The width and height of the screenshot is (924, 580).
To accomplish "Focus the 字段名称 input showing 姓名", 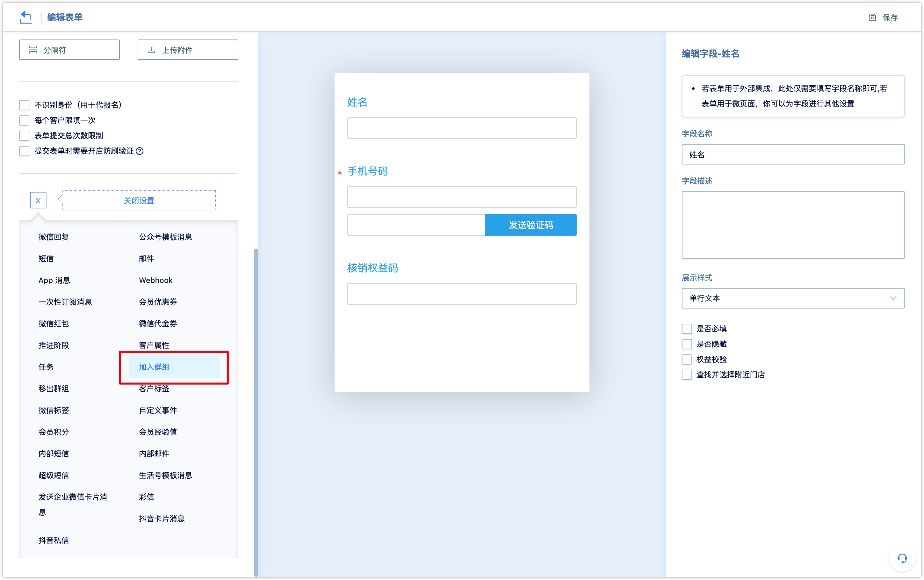I will pyautogui.click(x=793, y=154).
